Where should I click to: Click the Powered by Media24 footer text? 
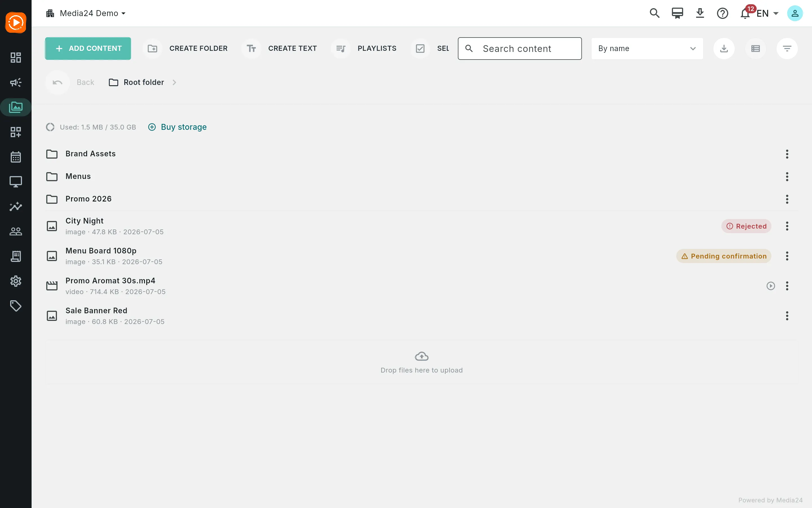[770, 500]
